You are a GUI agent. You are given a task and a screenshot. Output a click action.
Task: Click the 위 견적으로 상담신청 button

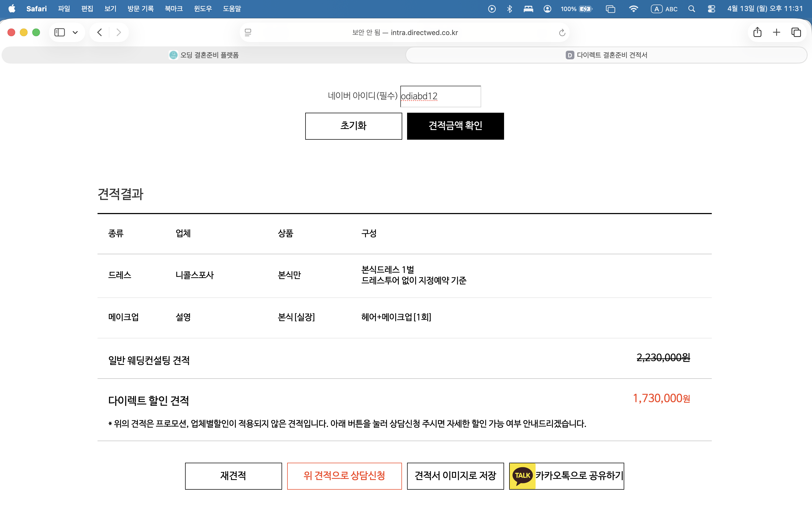(344, 476)
